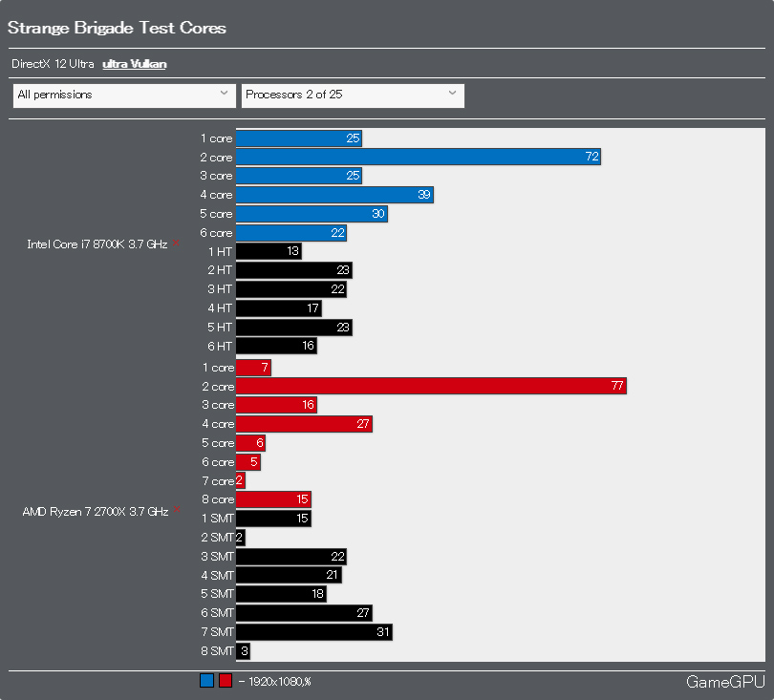
Task: Click the blue bar showing 30
Action: pyautogui.click(x=312, y=214)
